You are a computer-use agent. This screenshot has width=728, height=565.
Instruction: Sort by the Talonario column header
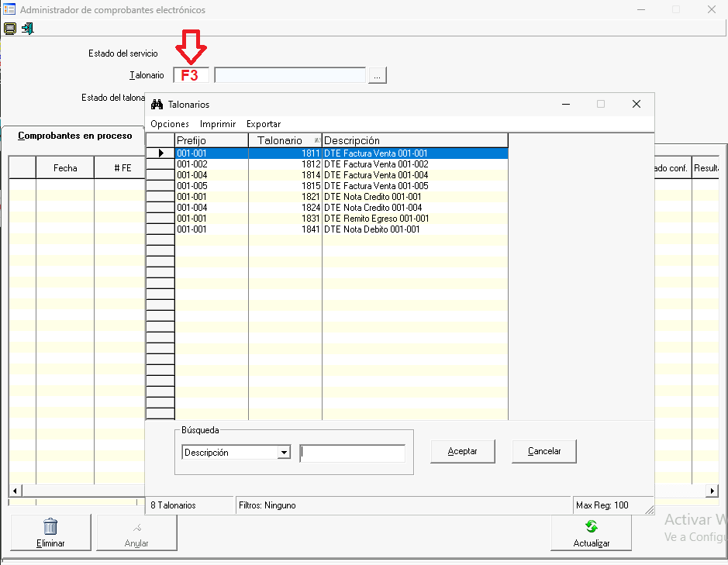click(285, 140)
